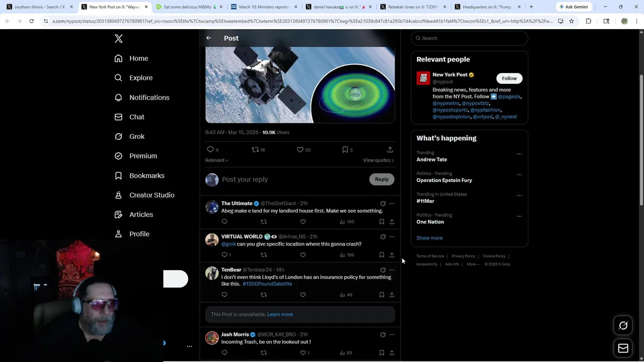Image resolution: width=644 pixels, height=362 pixels.
Task: Repost the New York Post tweet
Action: tap(255, 149)
